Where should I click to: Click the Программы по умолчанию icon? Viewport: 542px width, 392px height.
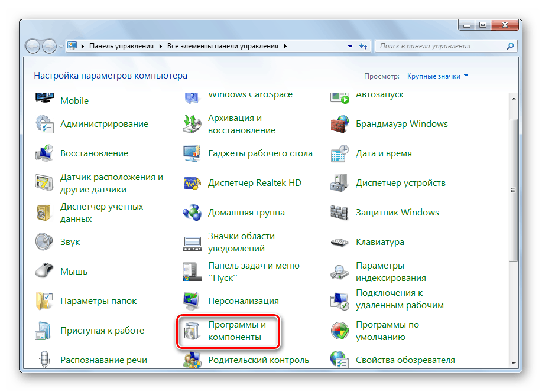tap(340, 331)
